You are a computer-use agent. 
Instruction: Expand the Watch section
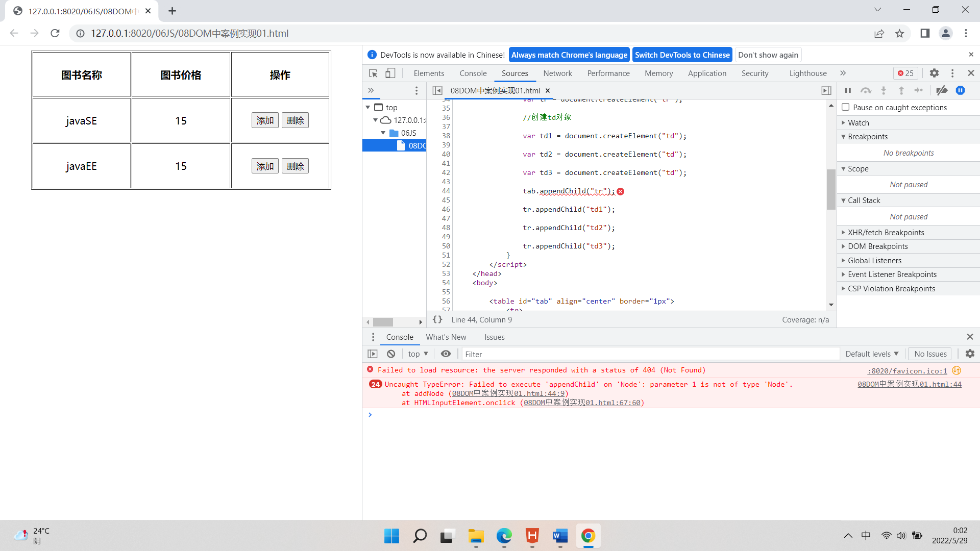point(909,122)
